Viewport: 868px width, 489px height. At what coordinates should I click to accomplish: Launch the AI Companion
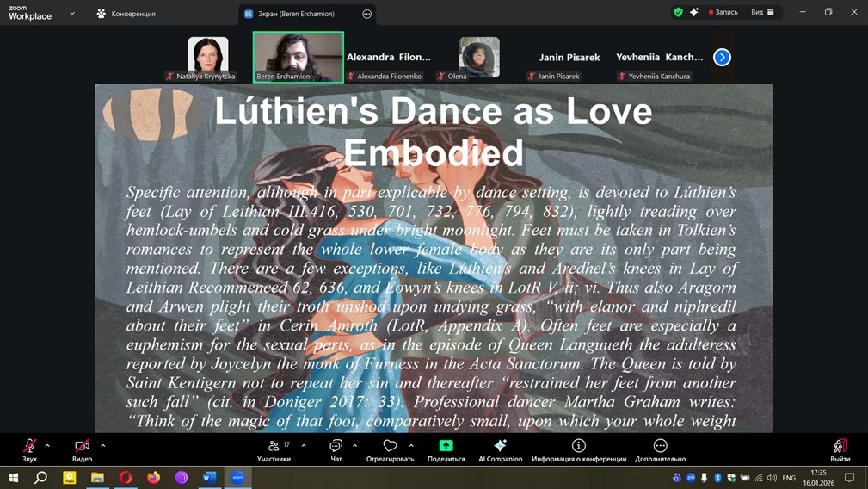(500, 448)
